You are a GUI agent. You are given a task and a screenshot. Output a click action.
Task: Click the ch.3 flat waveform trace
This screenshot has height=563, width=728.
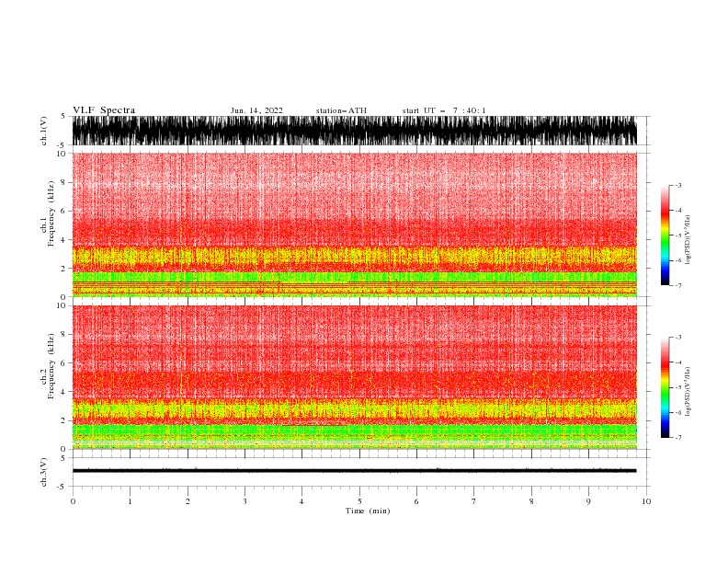pyautogui.click(x=355, y=471)
